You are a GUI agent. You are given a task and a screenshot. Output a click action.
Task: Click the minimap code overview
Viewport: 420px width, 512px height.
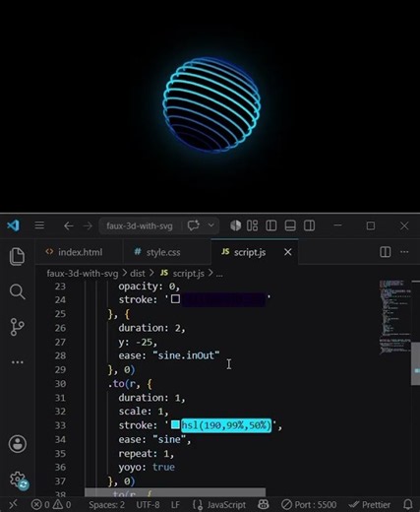(394, 316)
